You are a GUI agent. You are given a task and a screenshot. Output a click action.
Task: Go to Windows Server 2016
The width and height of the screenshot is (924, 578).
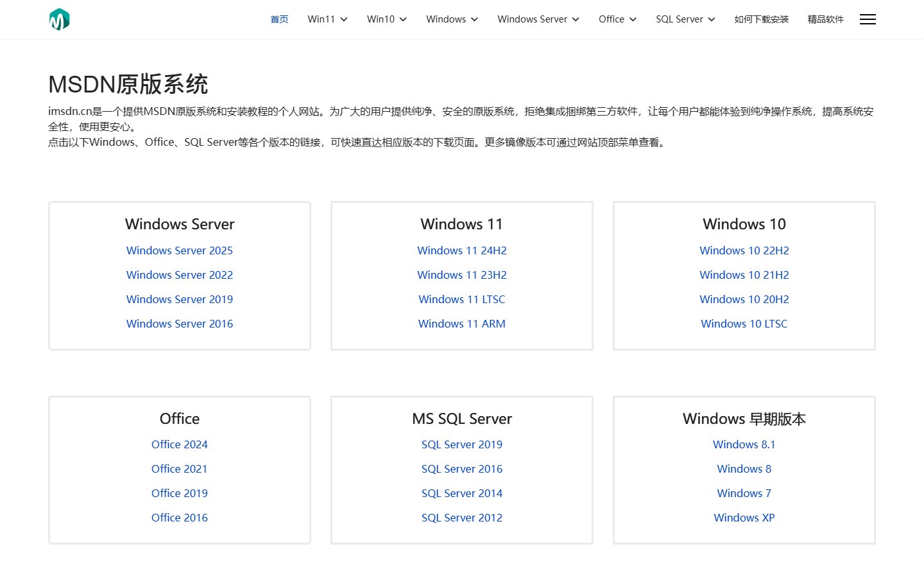(180, 324)
